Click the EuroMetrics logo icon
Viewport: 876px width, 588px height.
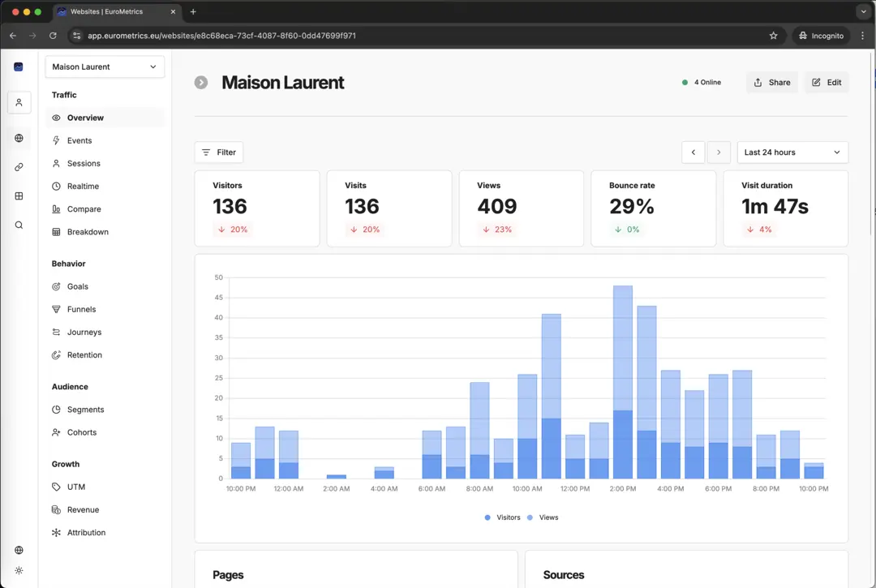coord(19,67)
